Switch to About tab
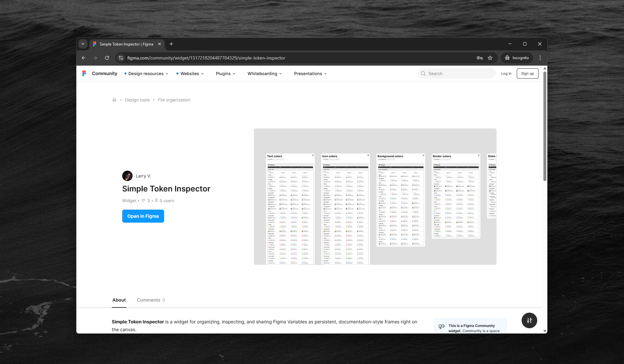 coord(119,300)
